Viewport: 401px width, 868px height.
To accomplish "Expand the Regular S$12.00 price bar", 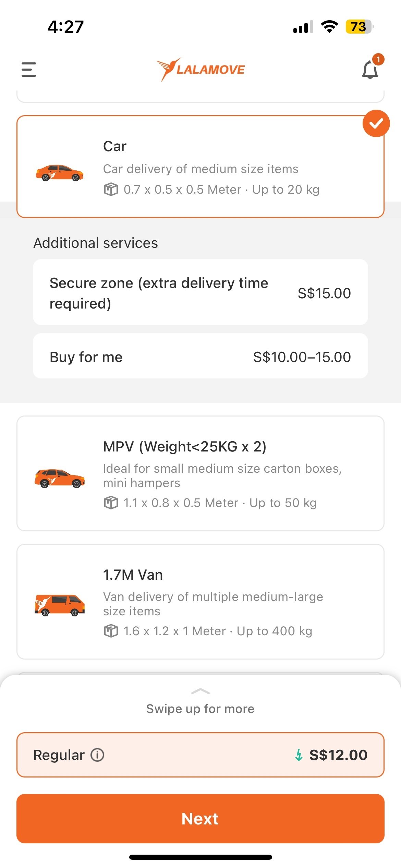I will [200, 755].
